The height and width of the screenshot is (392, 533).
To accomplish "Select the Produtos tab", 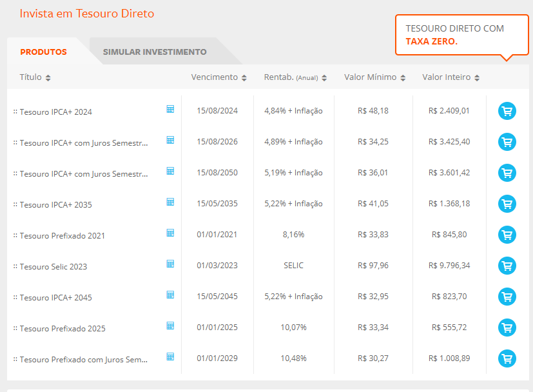I will pos(43,52).
